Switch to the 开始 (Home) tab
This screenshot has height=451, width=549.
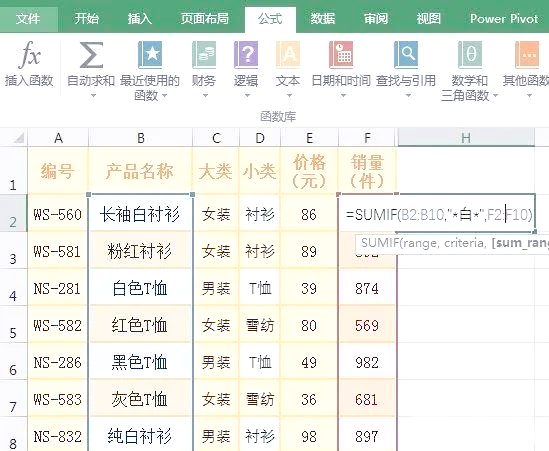pos(86,19)
